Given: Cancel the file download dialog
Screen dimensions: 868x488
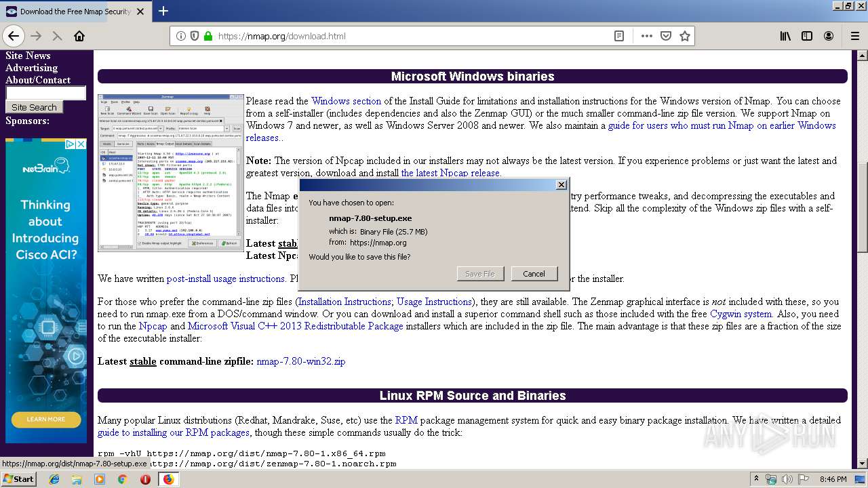Looking at the screenshot, I should pyautogui.click(x=534, y=274).
